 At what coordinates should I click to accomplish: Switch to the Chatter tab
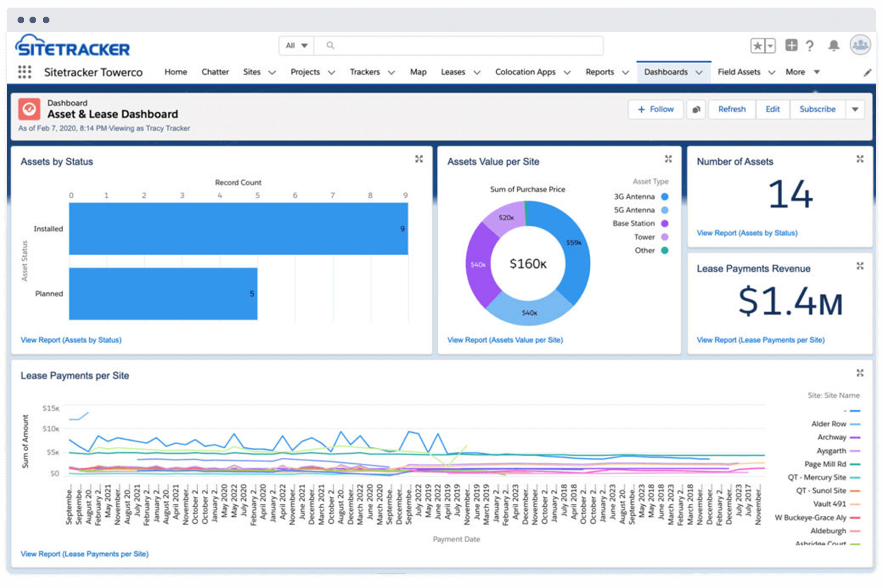pyautogui.click(x=215, y=72)
